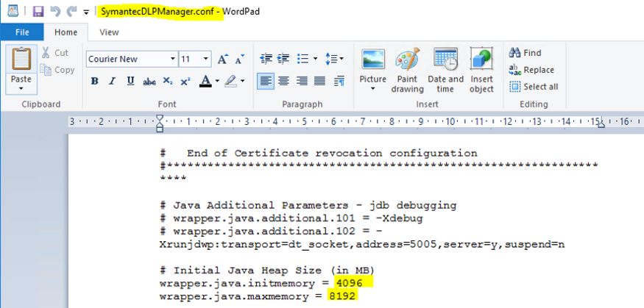644x308 pixels.
Task: Click the Save icon in quick access toolbar
Action: pyautogui.click(x=38, y=12)
